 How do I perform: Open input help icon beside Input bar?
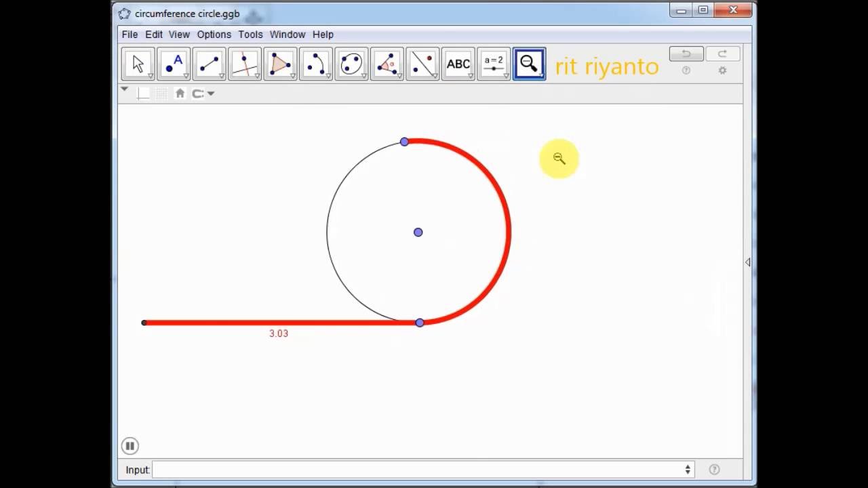714,469
